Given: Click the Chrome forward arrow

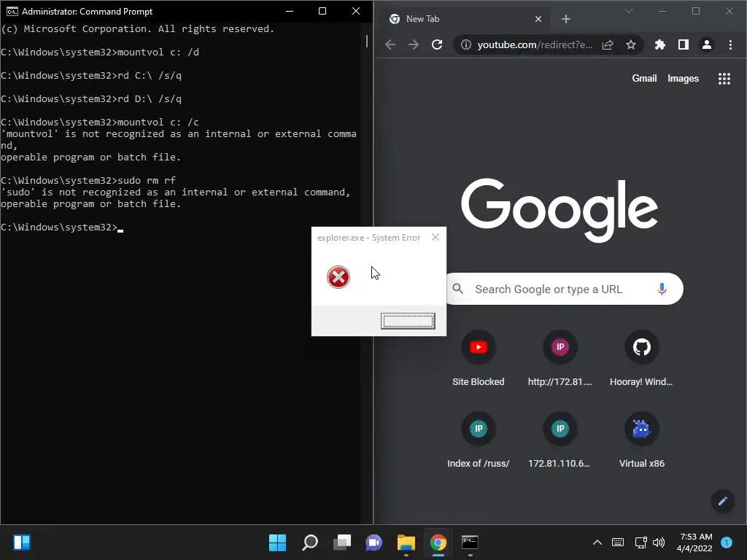Looking at the screenshot, I should (x=414, y=44).
